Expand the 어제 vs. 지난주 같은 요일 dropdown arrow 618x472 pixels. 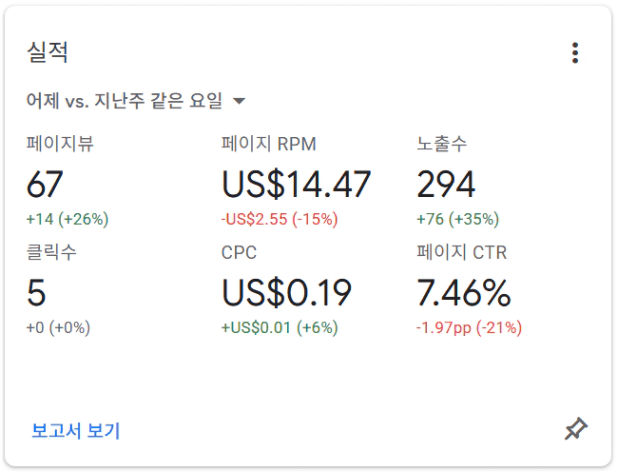(x=239, y=101)
